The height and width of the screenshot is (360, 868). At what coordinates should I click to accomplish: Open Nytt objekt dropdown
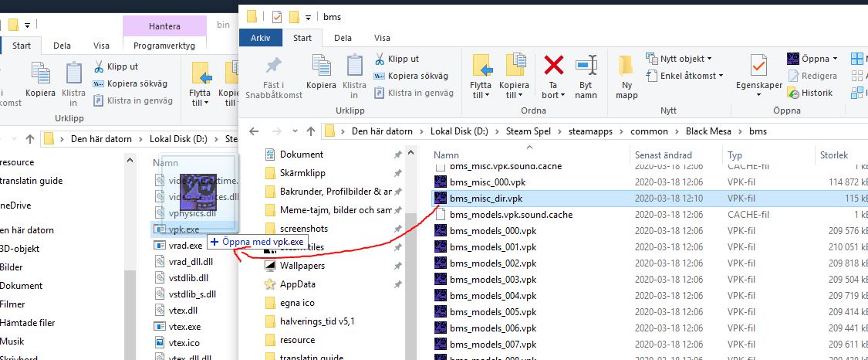679,59
